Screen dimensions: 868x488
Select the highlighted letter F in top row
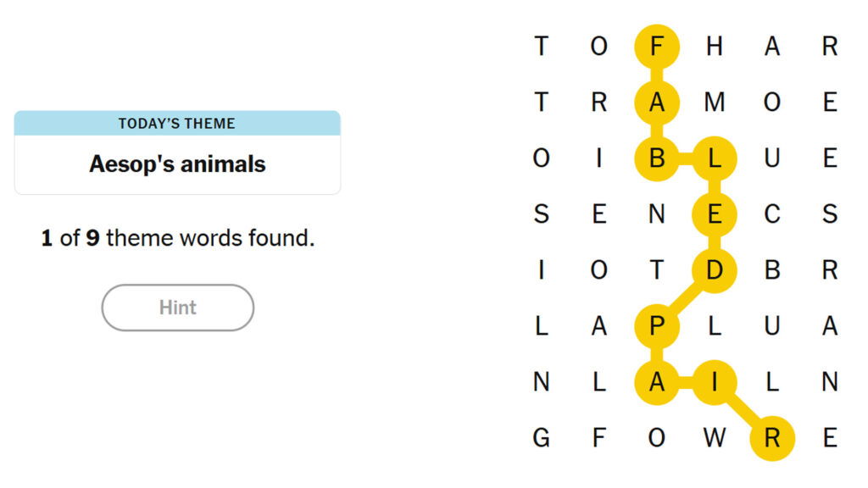tap(656, 46)
